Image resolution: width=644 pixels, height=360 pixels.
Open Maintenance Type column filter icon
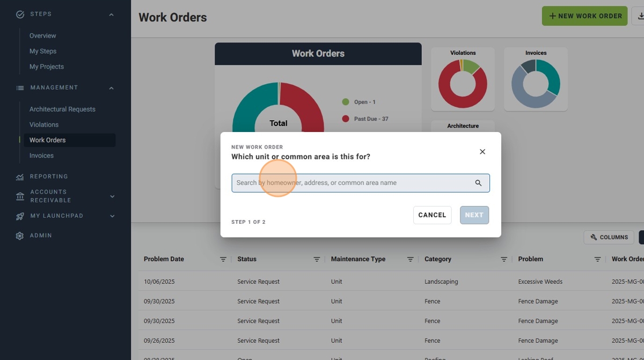(x=410, y=259)
